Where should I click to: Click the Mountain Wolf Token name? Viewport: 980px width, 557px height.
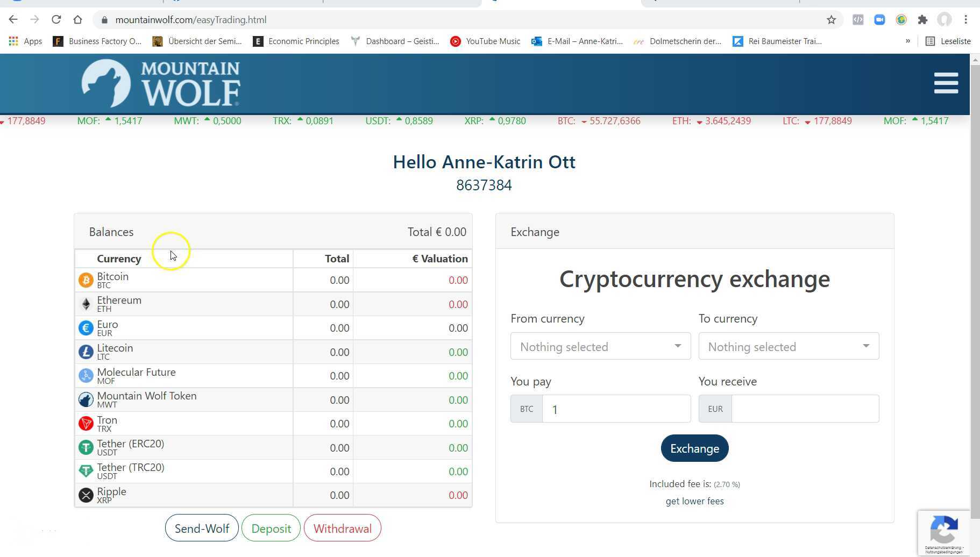[147, 396]
